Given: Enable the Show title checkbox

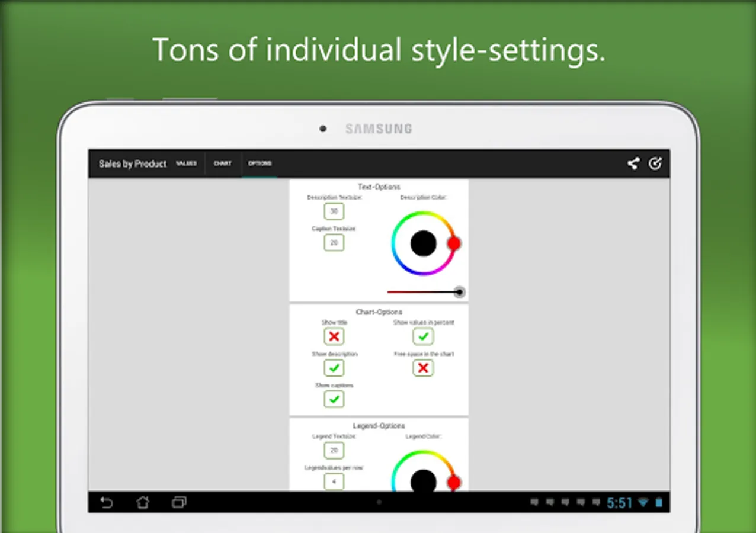Looking at the screenshot, I should pyautogui.click(x=334, y=336).
